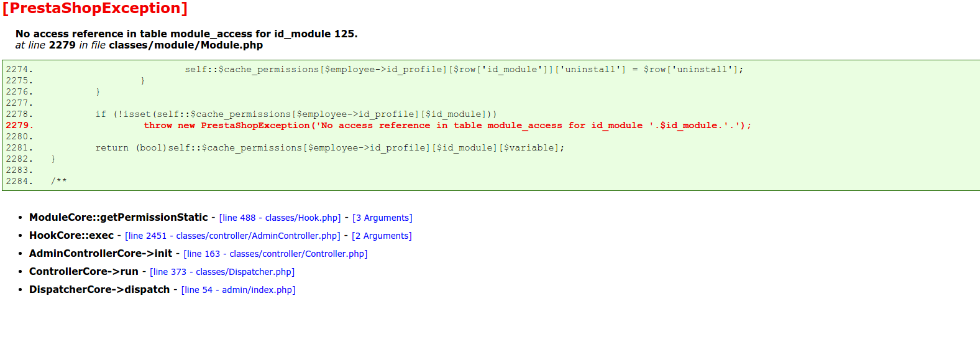Click the comment start on line 2284
The image size is (980, 357).
point(59,182)
